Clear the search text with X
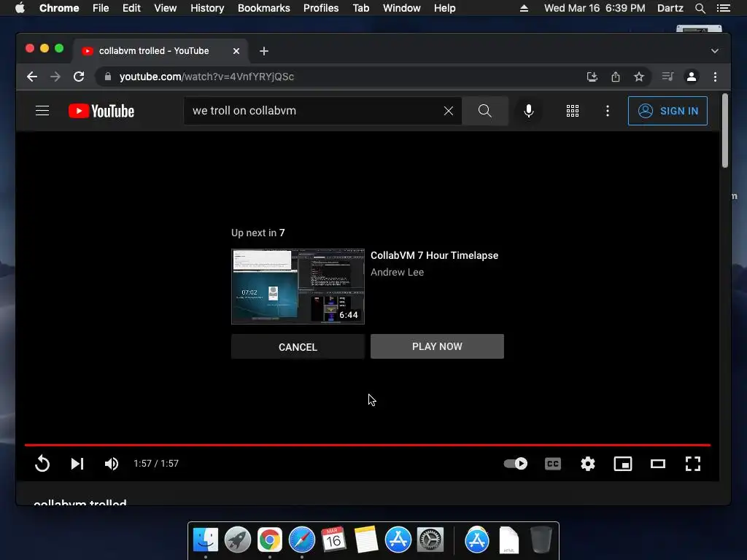Viewport: 747px width, 560px height. [x=449, y=111]
